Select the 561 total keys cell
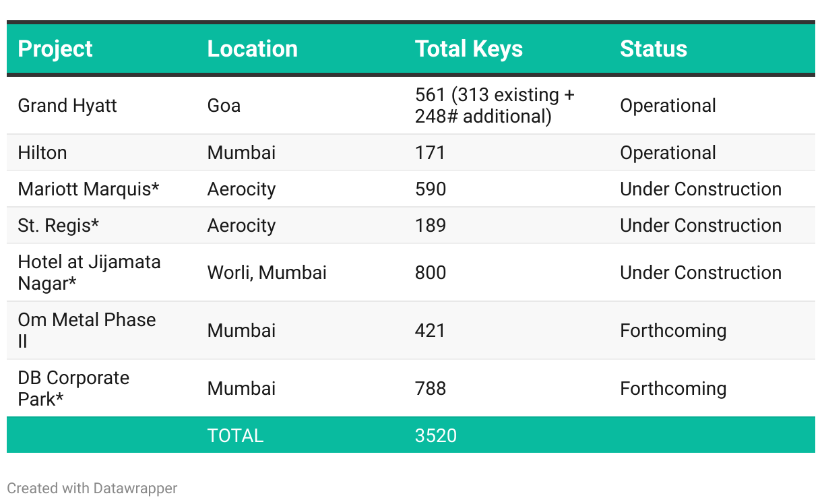822x504 pixels. [495, 106]
